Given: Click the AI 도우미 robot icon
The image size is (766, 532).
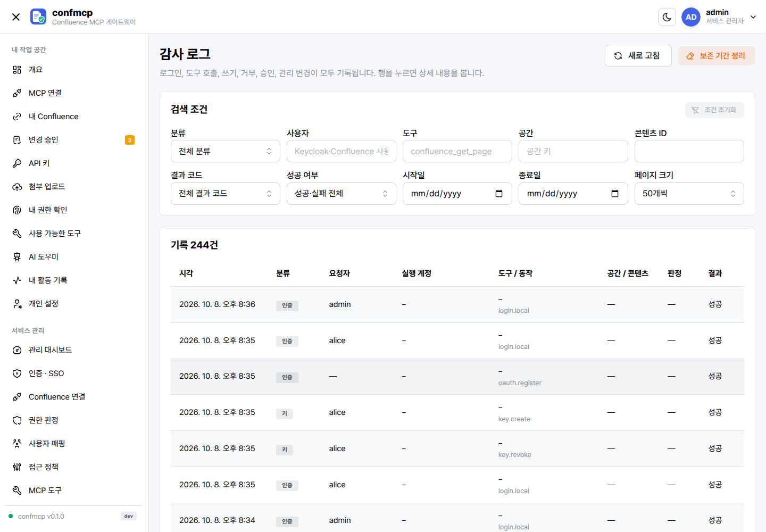Looking at the screenshot, I should 17,257.
